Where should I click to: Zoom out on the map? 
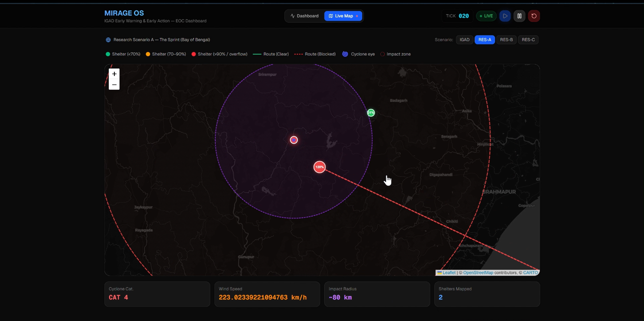click(x=114, y=85)
